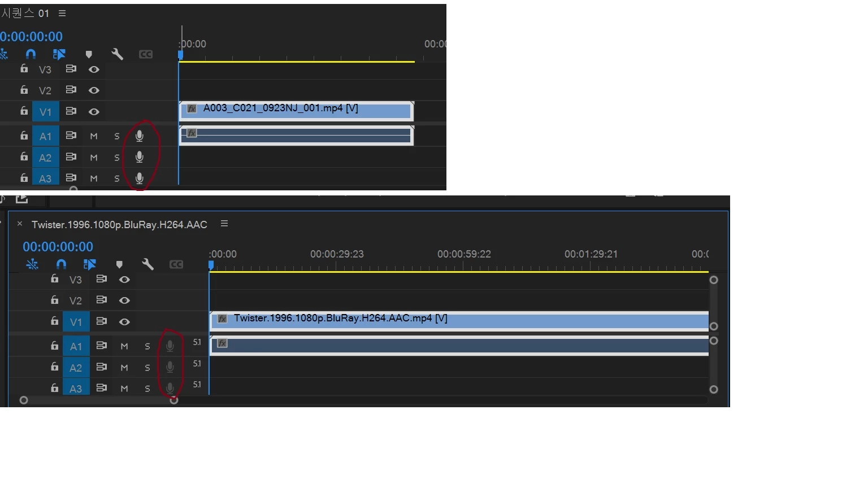Toggle the V1 track lock in Twister timeline
This screenshot has height=488, width=868.
point(54,321)
